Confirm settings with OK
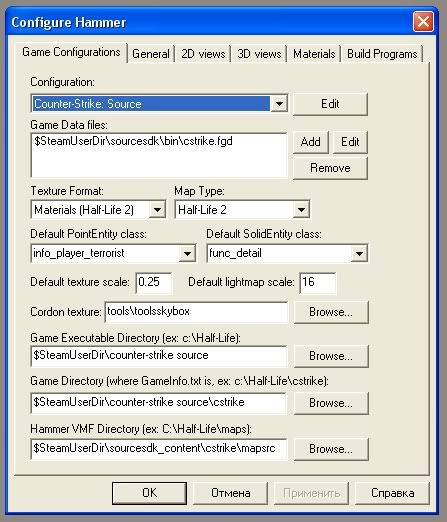The width and height of the screenshot is (447, 522). (x=149, y=493)
